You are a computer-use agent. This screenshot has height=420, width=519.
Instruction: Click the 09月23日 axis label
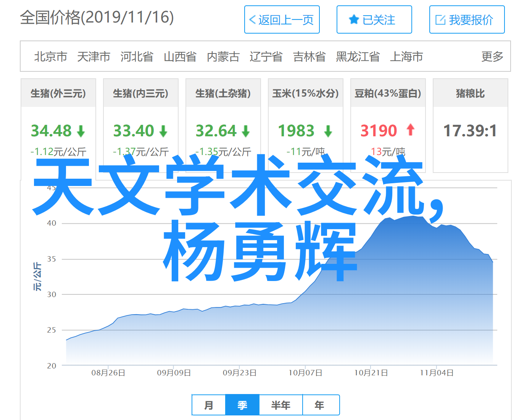240,373
